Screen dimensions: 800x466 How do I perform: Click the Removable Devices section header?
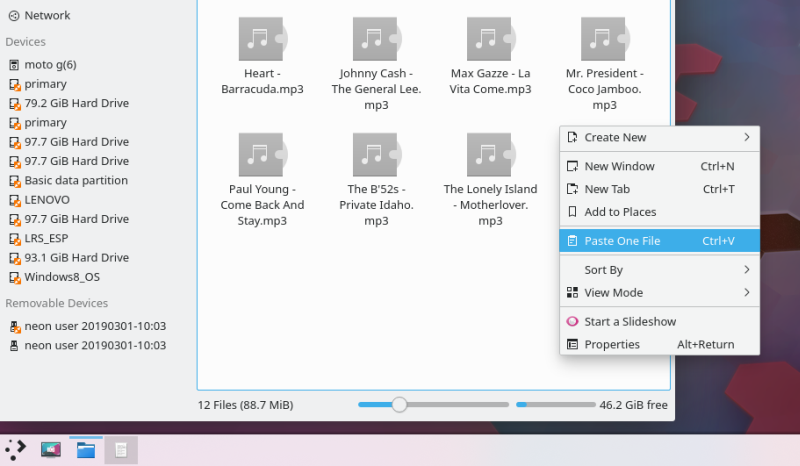point(57,303)
